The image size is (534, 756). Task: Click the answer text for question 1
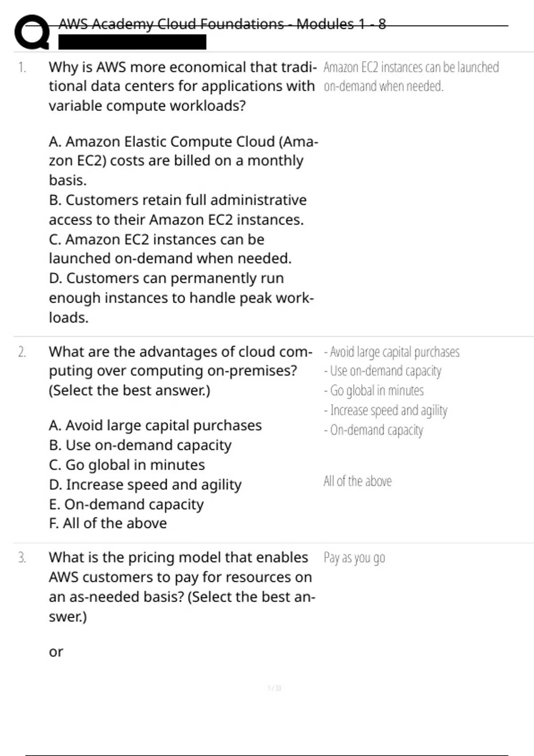[x=411, y=76]
